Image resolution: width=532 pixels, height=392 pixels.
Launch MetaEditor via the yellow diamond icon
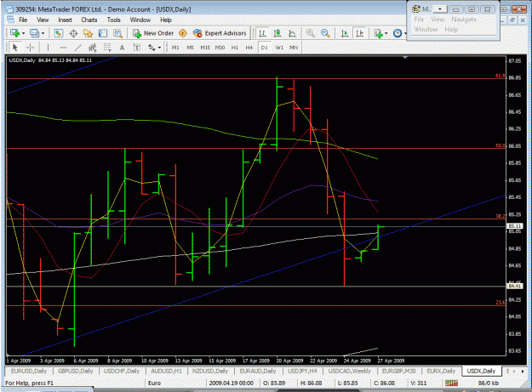(182, 33)
